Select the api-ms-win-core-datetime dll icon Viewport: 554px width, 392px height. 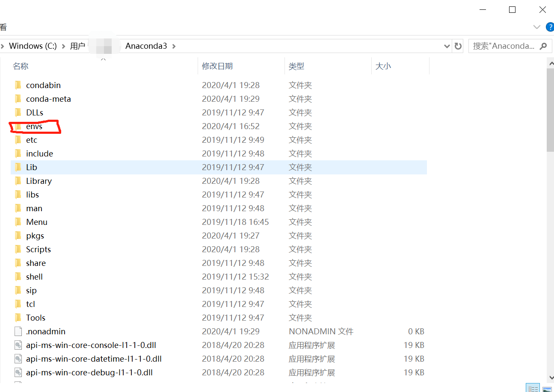pos(18,359)
